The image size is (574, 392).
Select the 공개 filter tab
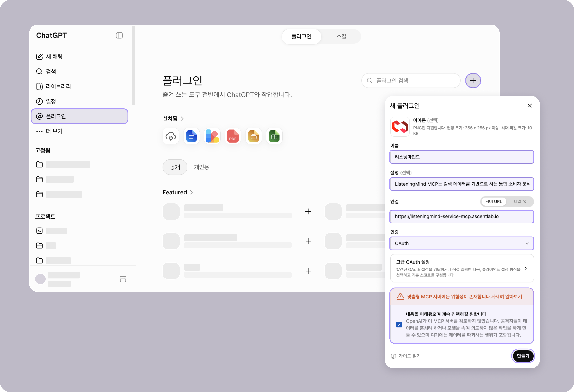click(x=175, y=167)
